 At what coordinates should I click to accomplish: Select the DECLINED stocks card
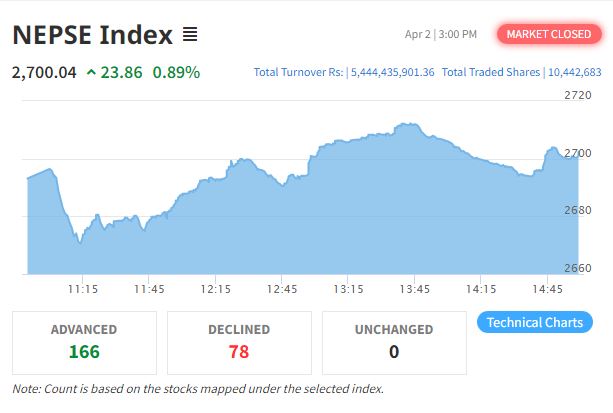(x=238, y=341)
